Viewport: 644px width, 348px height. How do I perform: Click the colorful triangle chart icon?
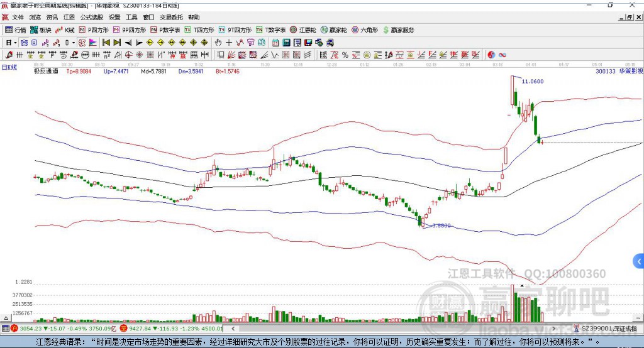(x=93, y=43)
